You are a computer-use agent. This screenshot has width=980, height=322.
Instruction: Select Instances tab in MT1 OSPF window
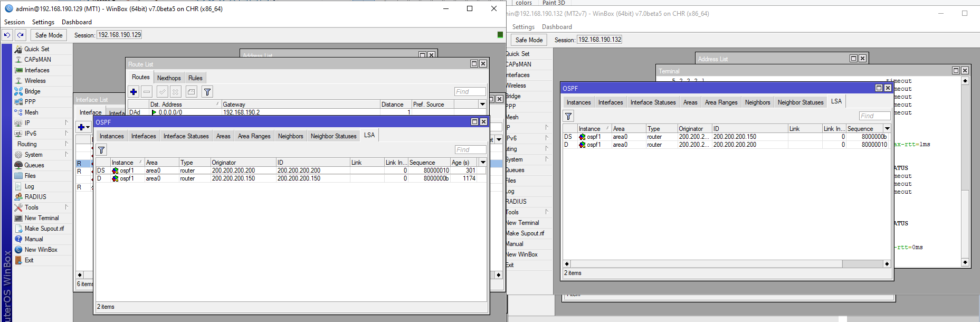[112, 136]
